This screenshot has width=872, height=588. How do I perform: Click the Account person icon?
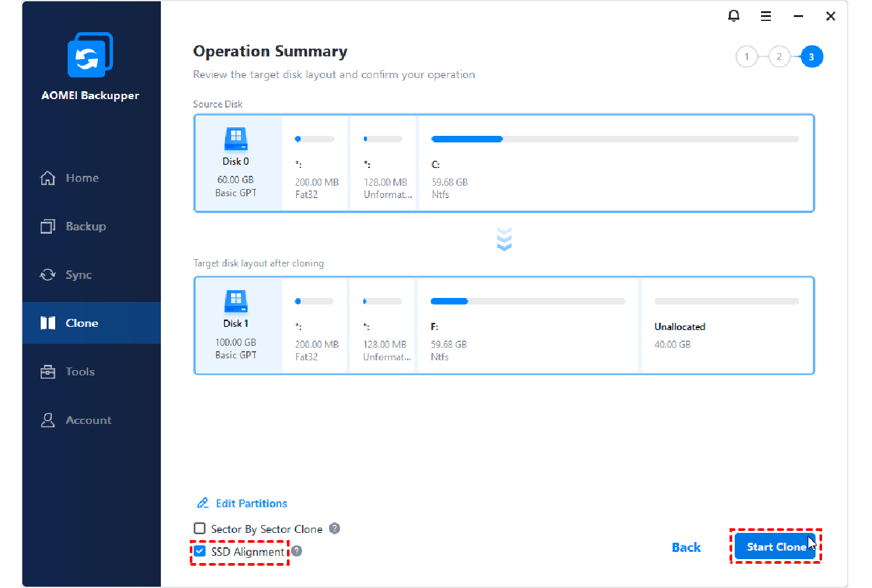[47, 420]
